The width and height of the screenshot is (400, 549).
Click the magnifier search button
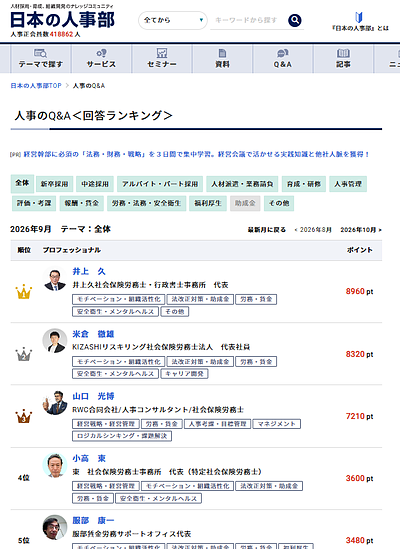[295, 20]
